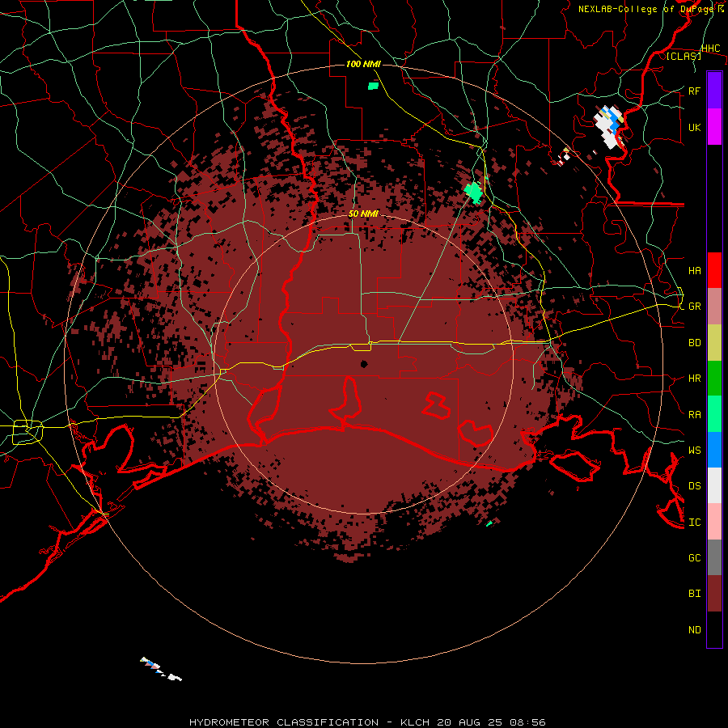Click the UK legend label
728x728 pixels.
[694, 127]
